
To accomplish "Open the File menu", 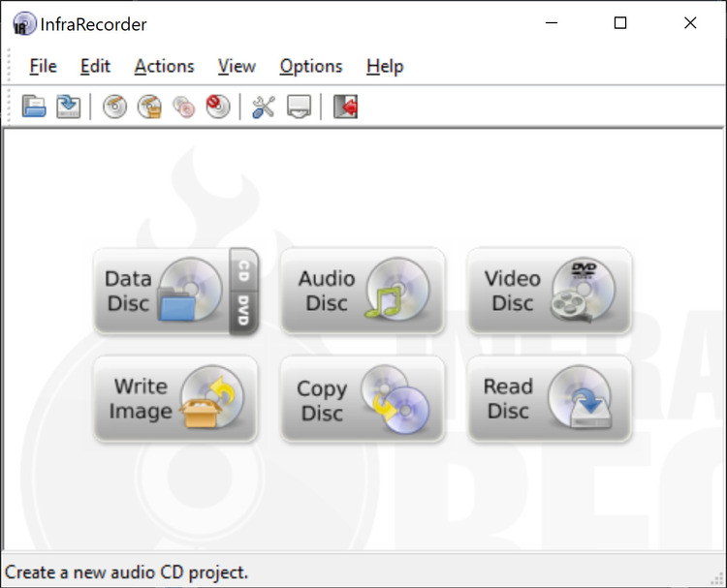I will (x=43, y=66).
